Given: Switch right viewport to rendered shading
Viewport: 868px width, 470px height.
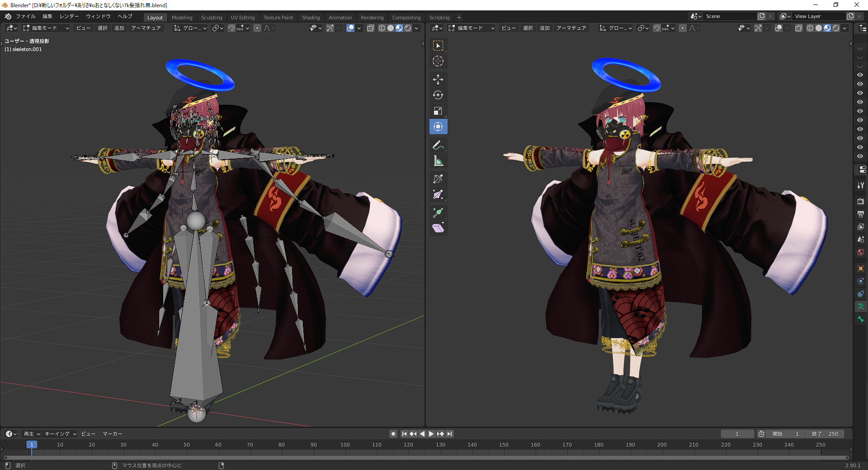Looking at the screenshot, I should [836, 28].
